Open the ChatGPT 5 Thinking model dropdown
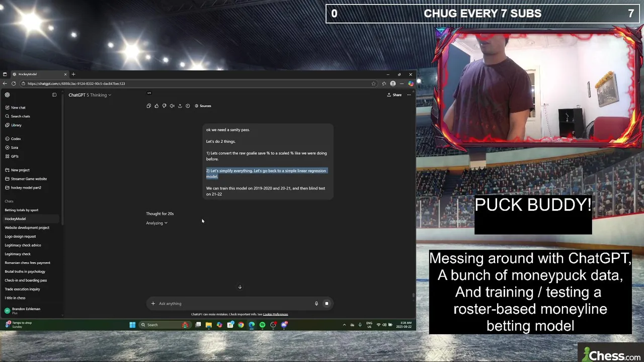Image resolution: width=644 pixels, height=362 pixels. click(90, 95)
